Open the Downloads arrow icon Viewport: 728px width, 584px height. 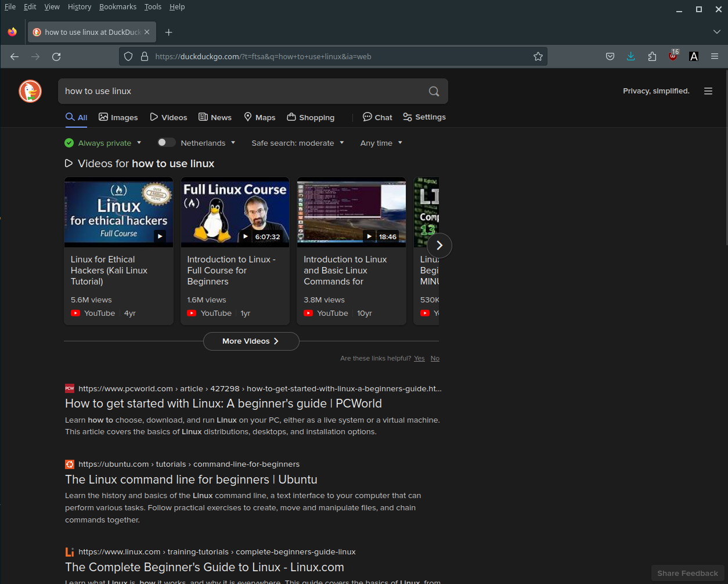[631, 56]
